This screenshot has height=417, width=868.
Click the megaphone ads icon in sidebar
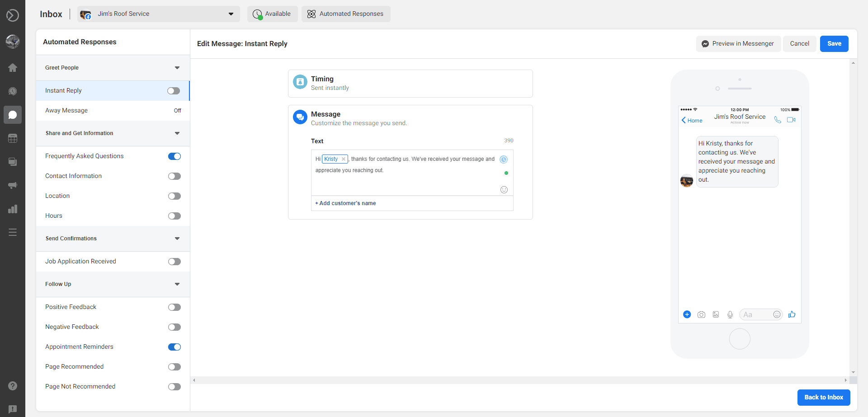(x=13, y=185)
